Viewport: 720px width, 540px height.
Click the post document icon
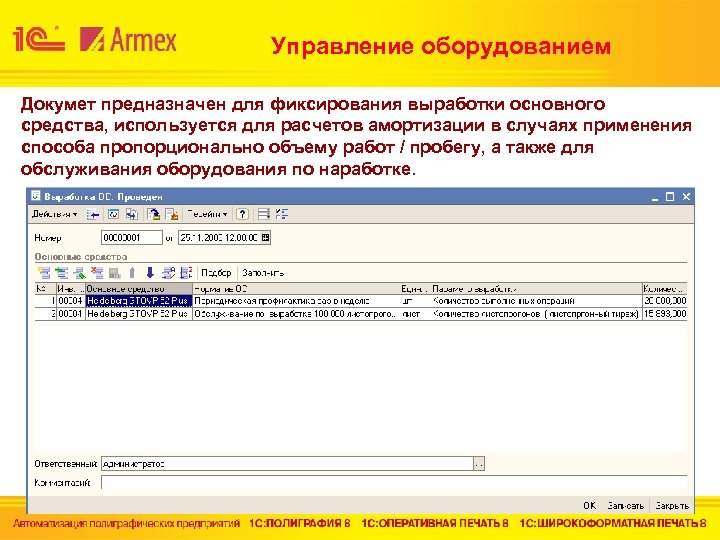click(x=153, y=214)
